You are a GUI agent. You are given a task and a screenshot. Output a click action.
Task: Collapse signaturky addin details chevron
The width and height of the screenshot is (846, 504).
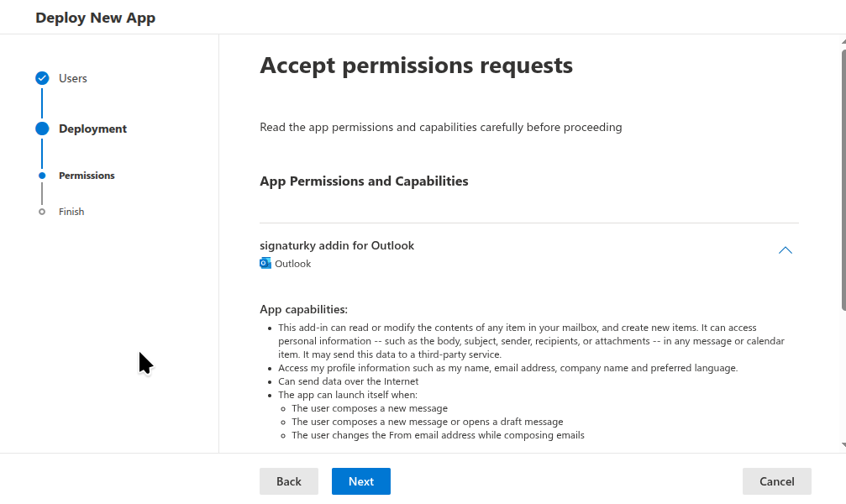click(785, 250)
